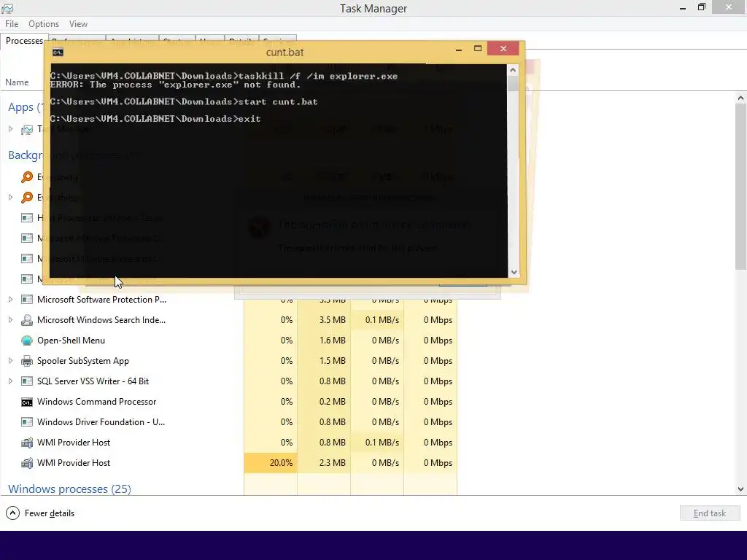Select the Spooler SubSystem App process
Viewport: 747px width, 560px height.
[x=83, y=361]
